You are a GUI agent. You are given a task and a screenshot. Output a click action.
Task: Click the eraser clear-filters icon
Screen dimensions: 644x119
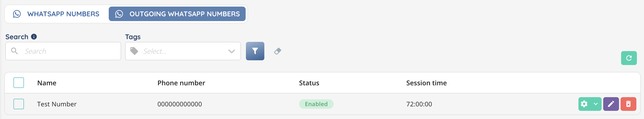(x=278, y=51)
